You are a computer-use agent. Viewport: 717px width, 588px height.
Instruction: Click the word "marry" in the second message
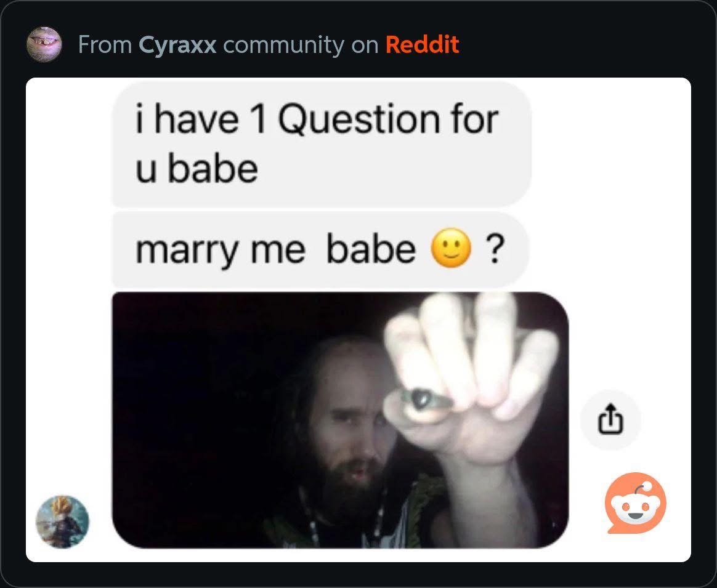click(x=187, y=251)
